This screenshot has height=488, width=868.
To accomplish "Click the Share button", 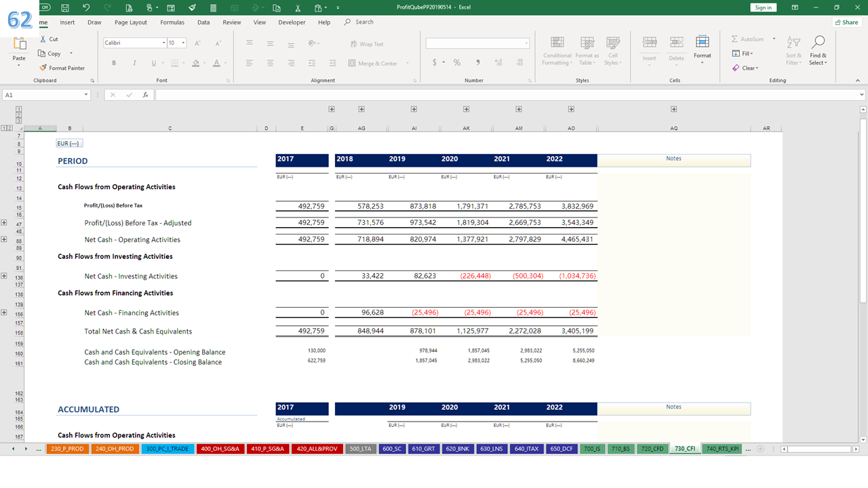I will point(846,22).
